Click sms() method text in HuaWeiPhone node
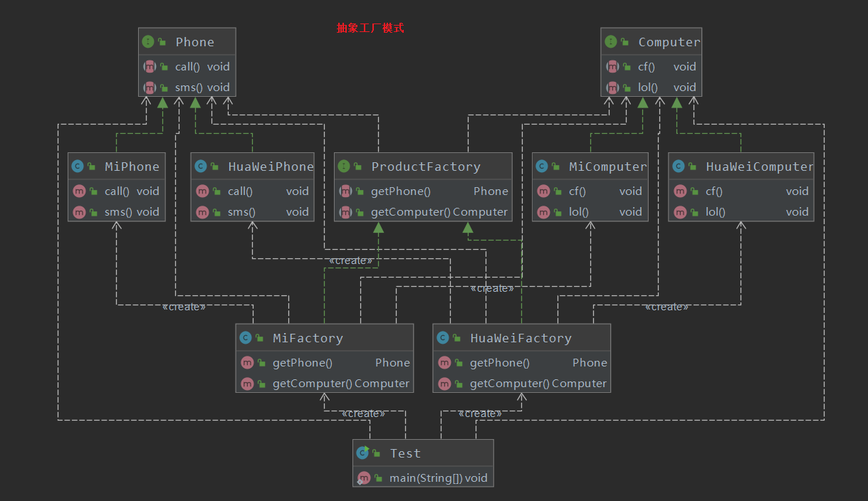This screenshot has width=868, height=501. [x=242, y=211]
